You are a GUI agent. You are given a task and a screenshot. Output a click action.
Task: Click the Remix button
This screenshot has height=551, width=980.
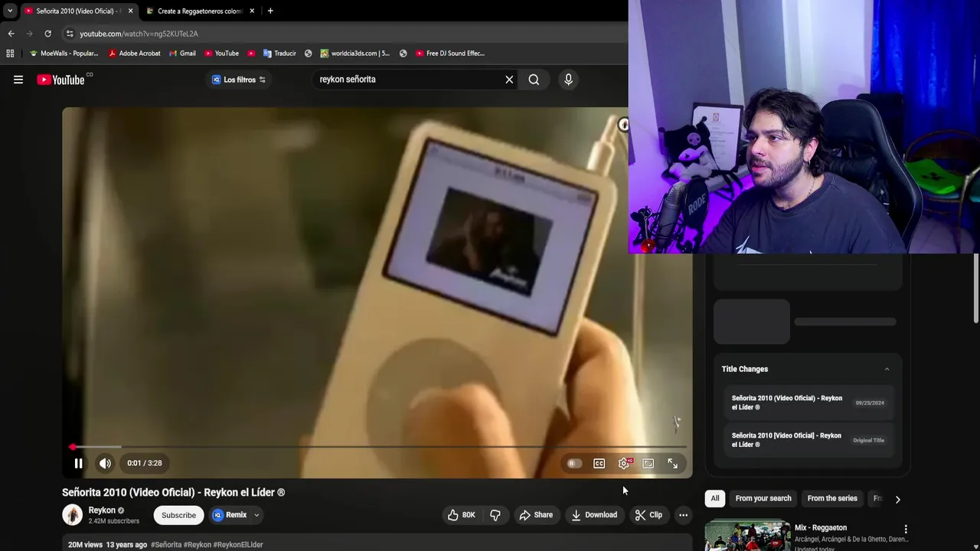point(230,515)
